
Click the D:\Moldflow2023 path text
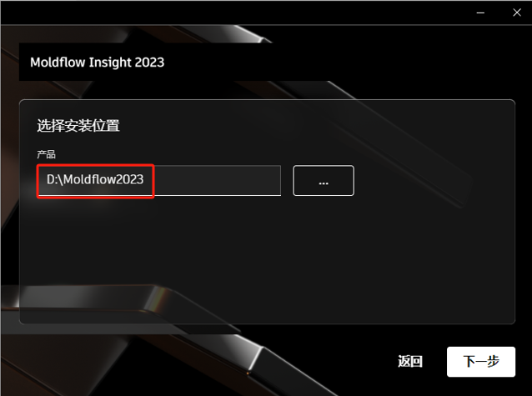[x=95, y=179]
